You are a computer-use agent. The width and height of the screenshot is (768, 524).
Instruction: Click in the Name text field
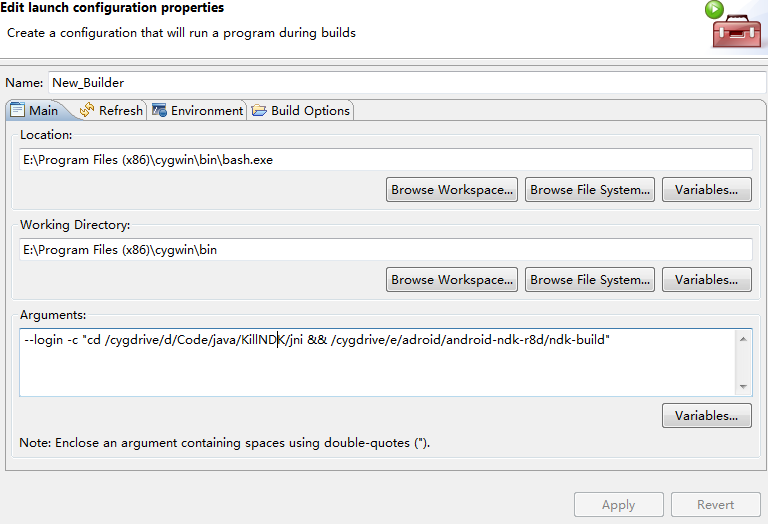click(x=400, y=82)
